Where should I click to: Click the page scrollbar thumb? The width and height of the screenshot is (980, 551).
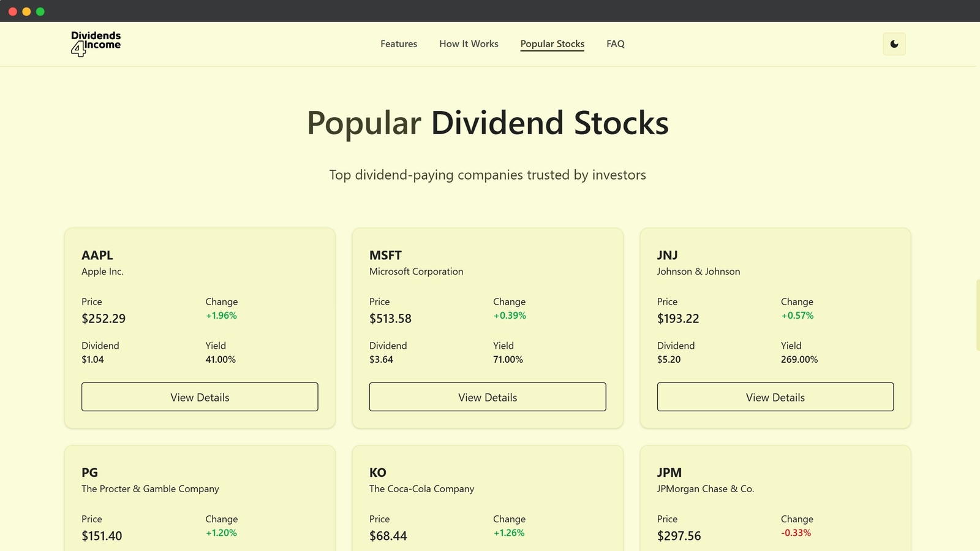point(978,315)
